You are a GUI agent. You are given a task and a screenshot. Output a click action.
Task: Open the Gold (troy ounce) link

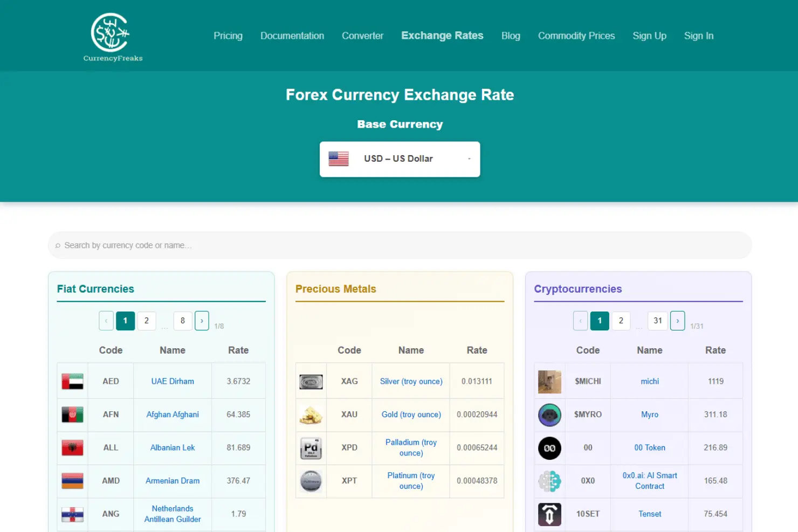point(411,414)
